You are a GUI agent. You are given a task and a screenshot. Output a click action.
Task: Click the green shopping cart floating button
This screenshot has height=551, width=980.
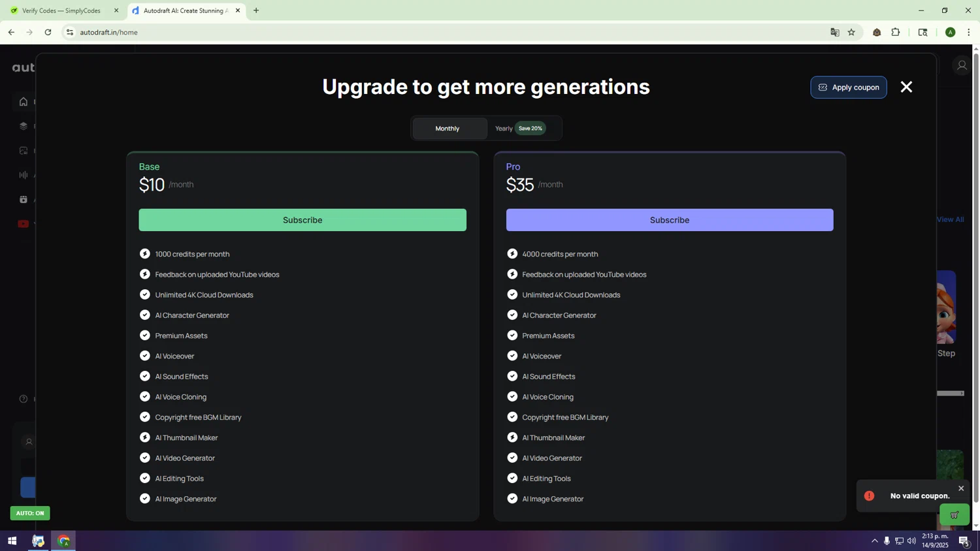(x=955, y=515)
